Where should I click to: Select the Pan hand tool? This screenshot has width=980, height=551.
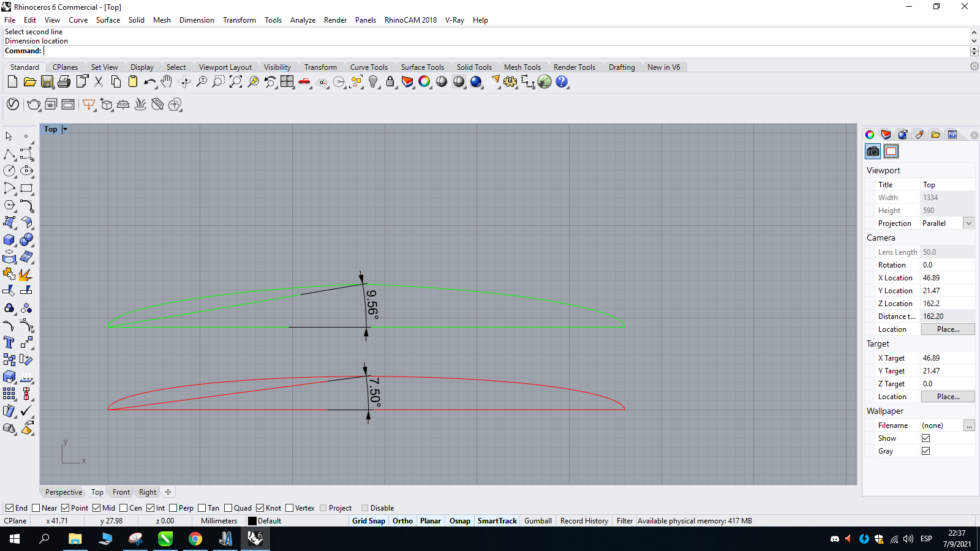167,81
